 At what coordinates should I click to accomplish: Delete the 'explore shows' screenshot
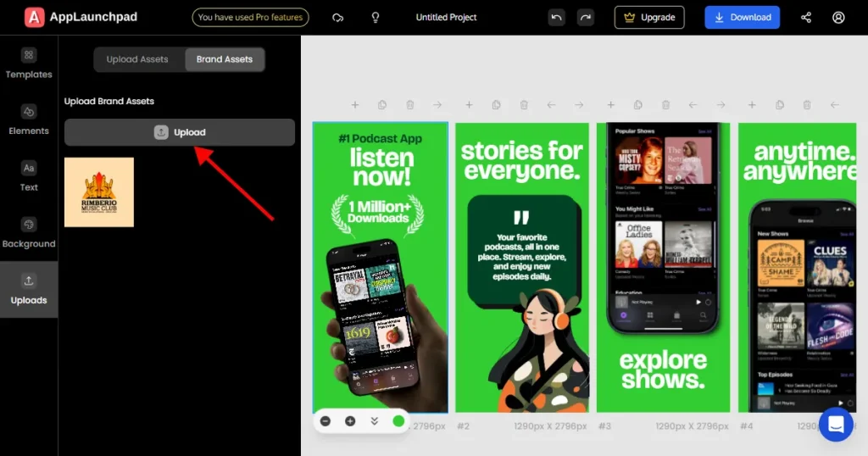[665, 104]
